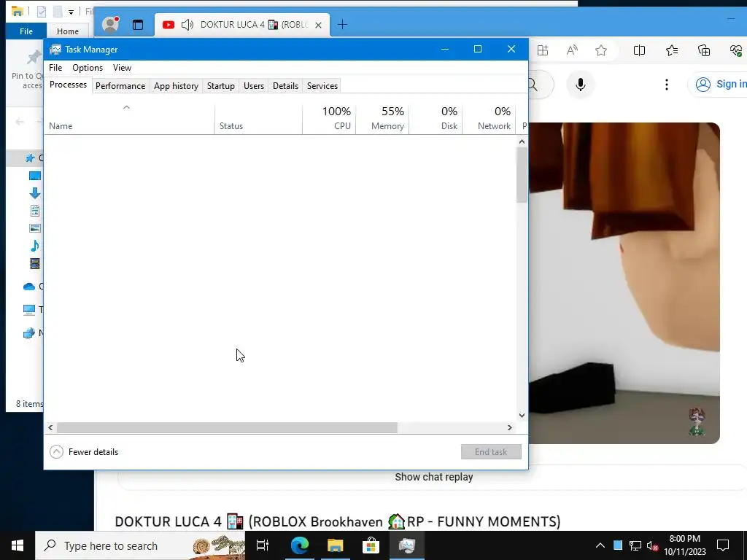Click the horizontal scrollbar left arrow

50,427
